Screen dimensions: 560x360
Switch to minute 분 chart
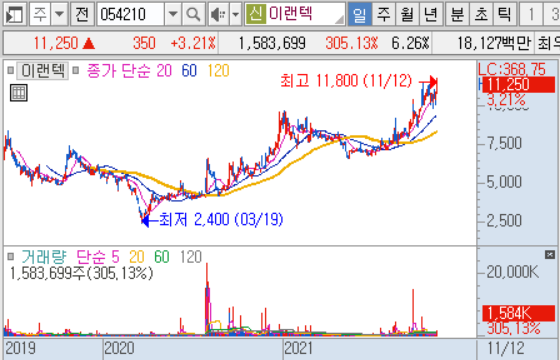pyautogui.click(x=458, y=14)
